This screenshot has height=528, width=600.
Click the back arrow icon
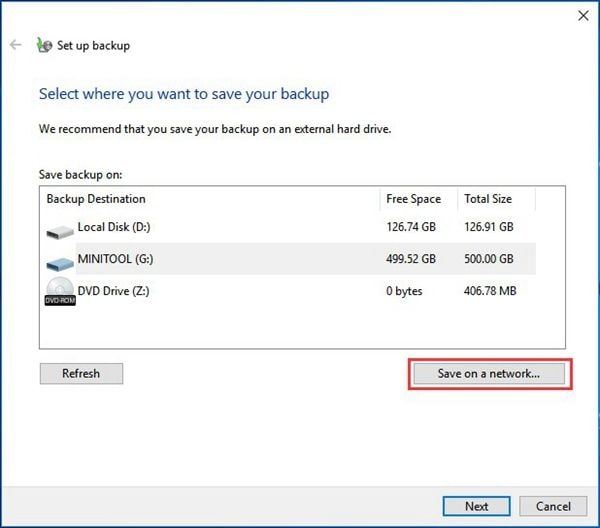15,45
